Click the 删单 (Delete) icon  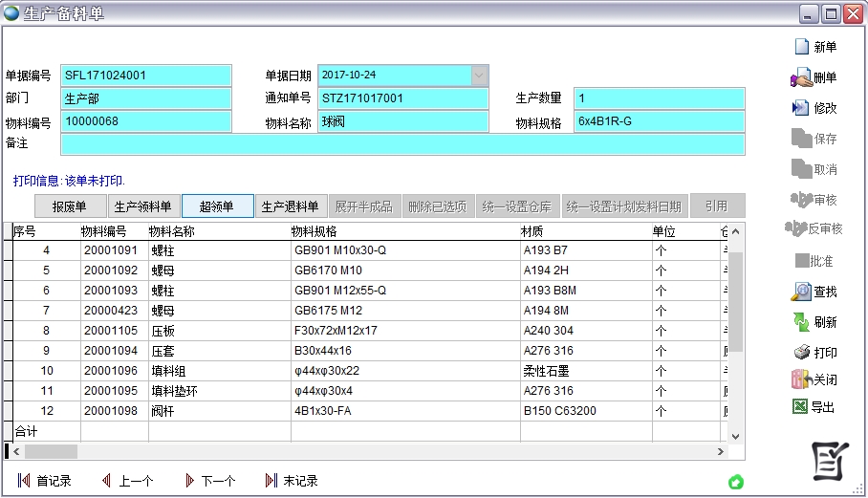801,77
